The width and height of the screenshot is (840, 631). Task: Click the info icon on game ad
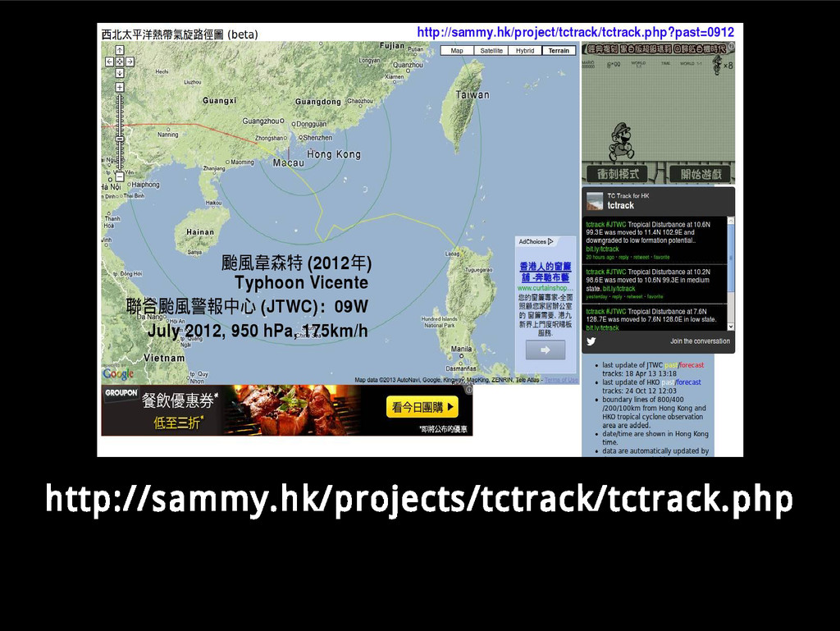pyautogui.click(x=731, y=47)
